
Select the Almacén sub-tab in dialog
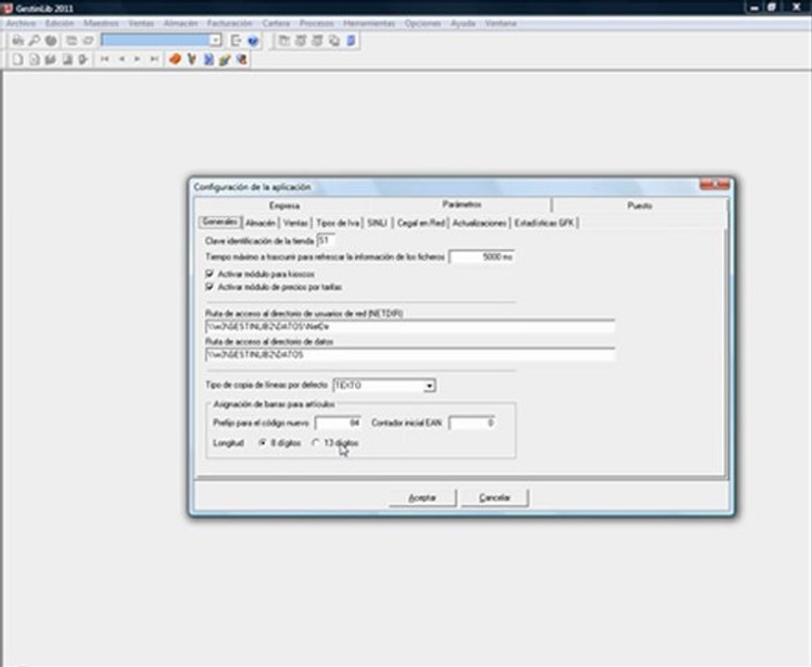260,223
